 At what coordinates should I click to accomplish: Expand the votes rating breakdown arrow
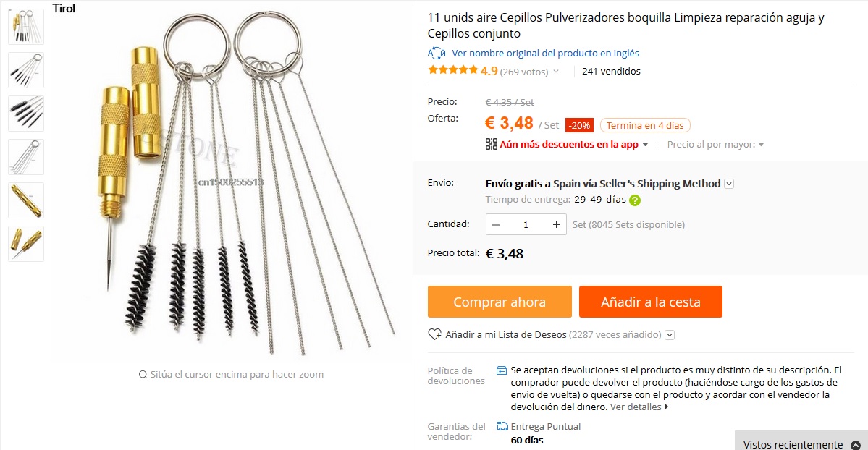(556, 72)
